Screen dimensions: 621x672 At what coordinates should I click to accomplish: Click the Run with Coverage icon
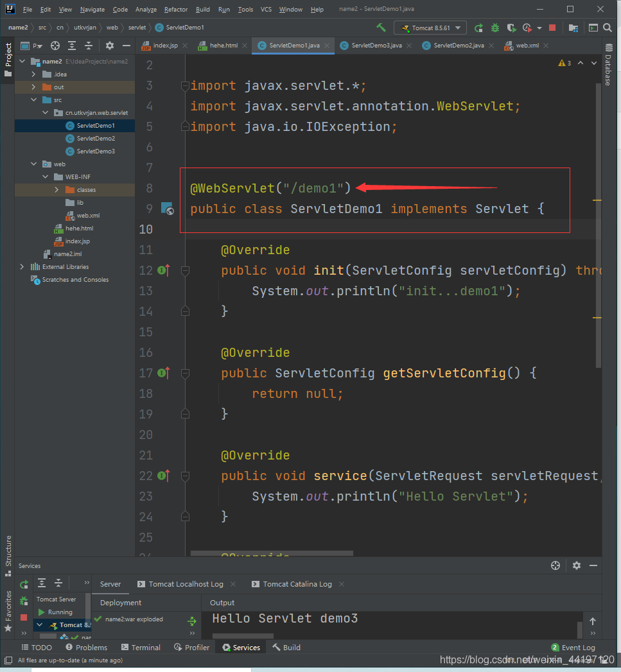(x=511, y=28)
